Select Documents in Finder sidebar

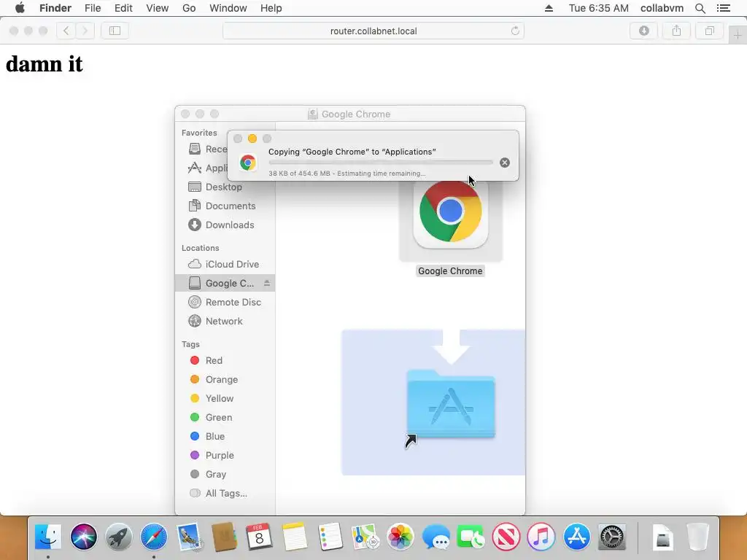225,206
